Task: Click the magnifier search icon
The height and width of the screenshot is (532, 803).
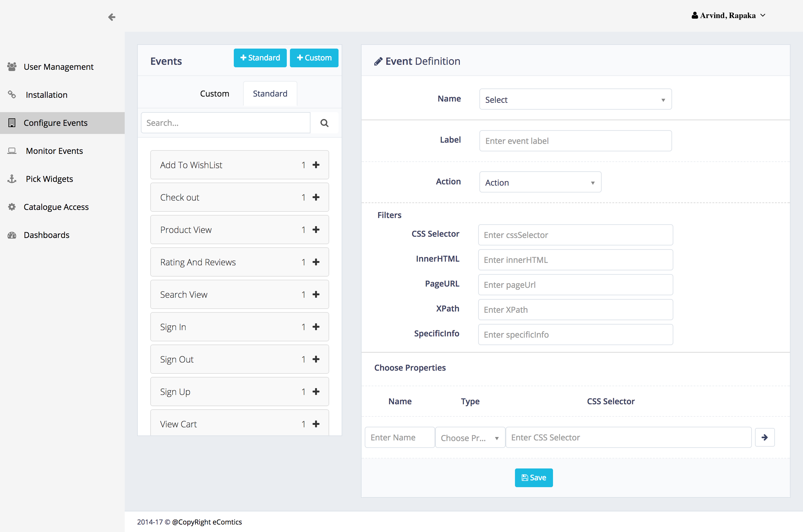Action: (x=324, y=123)
